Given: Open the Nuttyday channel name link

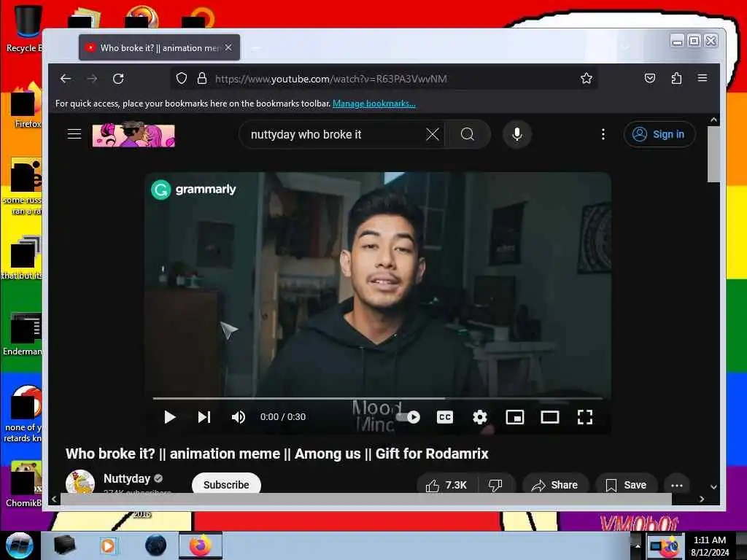Looking at the screenshot, I should [127, 478].
